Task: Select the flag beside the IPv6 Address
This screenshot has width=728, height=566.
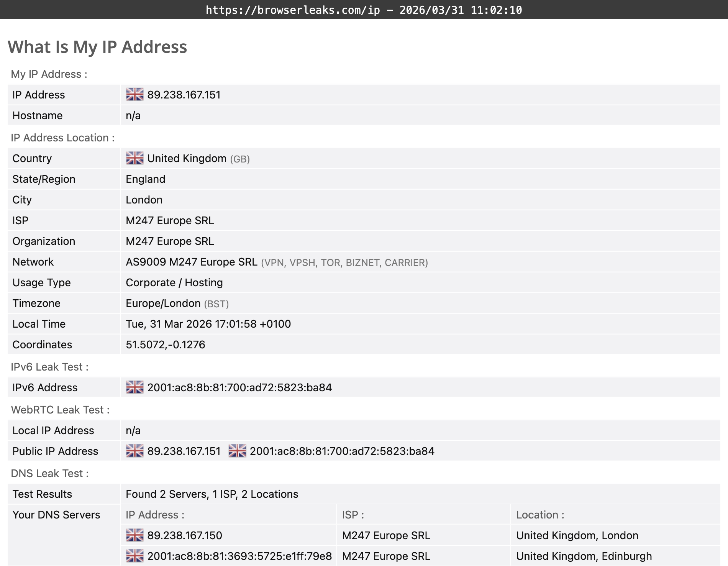Action: pos(134,387)
